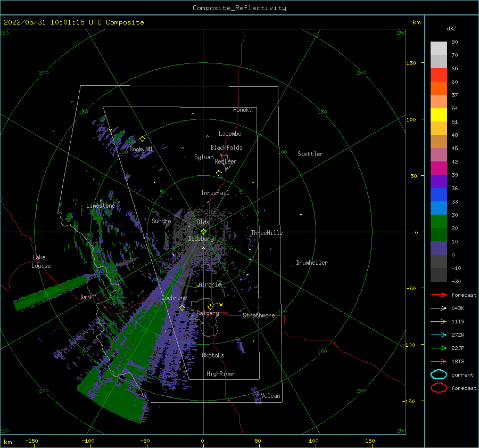Image resolution: width=479 pixels, height=448 pixels.
Task: Click the Olds city label
Action: (203, 222)
